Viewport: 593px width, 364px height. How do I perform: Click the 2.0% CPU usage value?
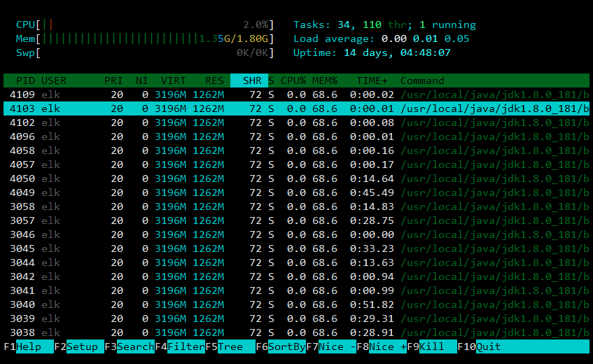coord(256,24)
